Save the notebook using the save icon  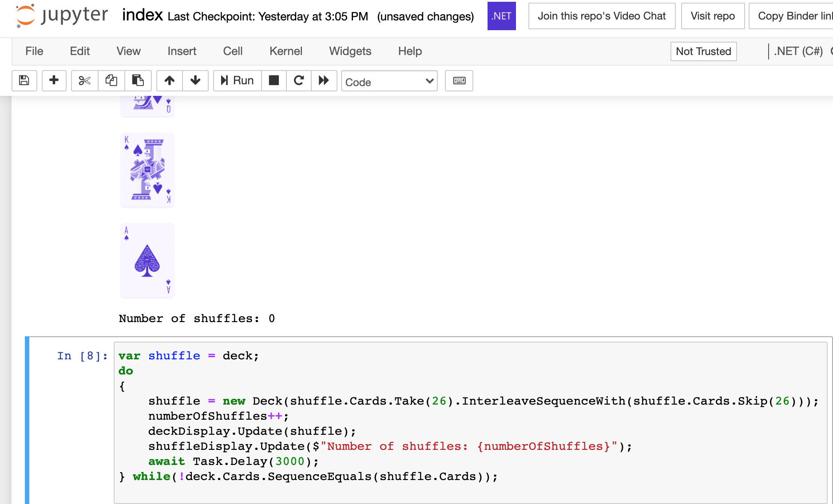(24, 81)
